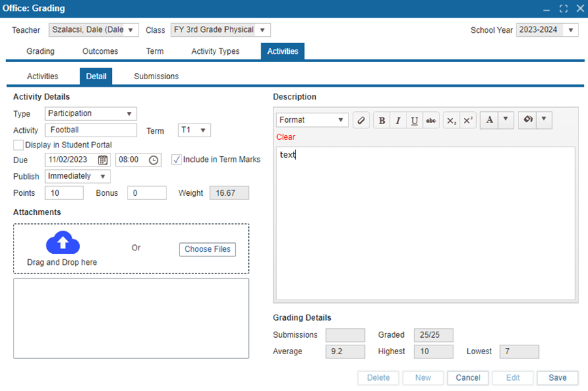Click the Choose Files button
This screenshot has width=588, height=391.
(207, 249)
